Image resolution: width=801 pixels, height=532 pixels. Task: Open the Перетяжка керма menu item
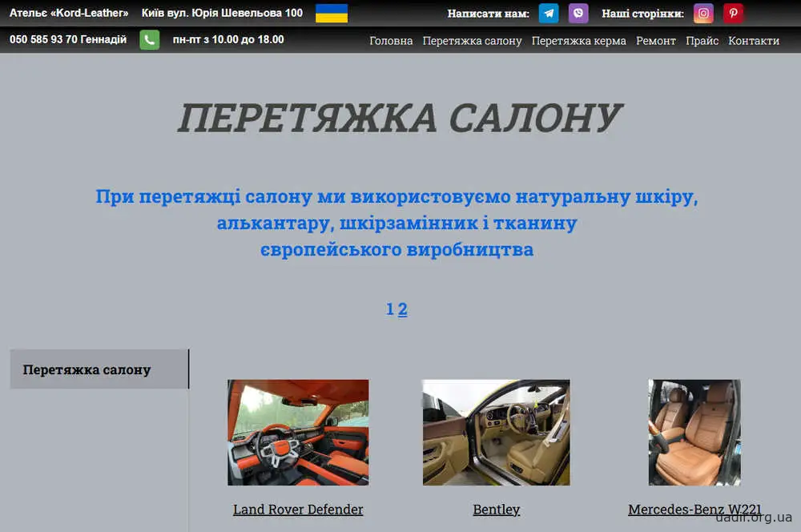pyautogui.click(x=578, y=40)
